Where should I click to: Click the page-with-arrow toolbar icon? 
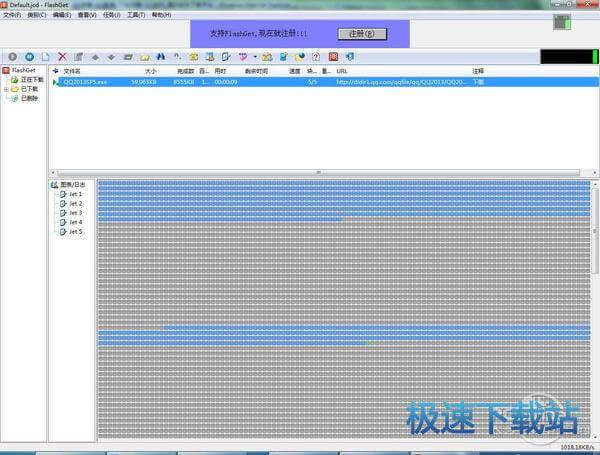tap(226, 57)
